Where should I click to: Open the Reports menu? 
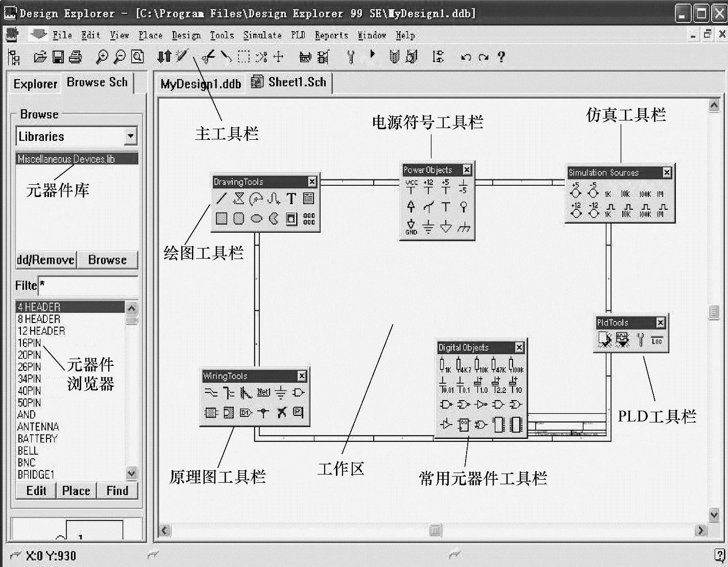point(331,35)
